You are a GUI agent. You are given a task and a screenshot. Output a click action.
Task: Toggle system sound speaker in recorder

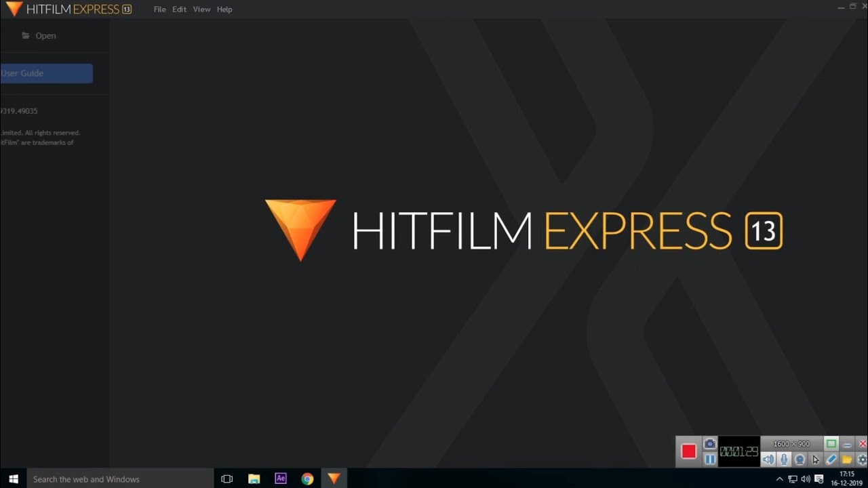click(768, 460)
